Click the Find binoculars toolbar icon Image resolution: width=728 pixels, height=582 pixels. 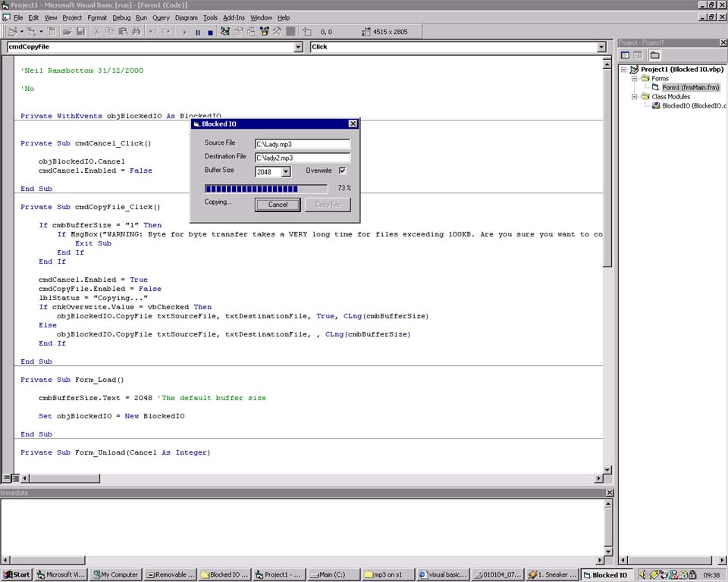(136, 32)
